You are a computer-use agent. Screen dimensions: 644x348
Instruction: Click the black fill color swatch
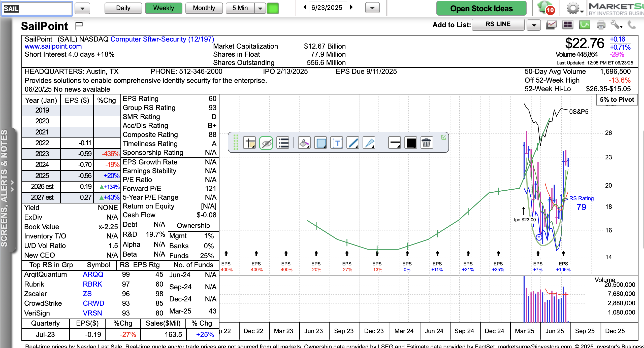point(411,143)
